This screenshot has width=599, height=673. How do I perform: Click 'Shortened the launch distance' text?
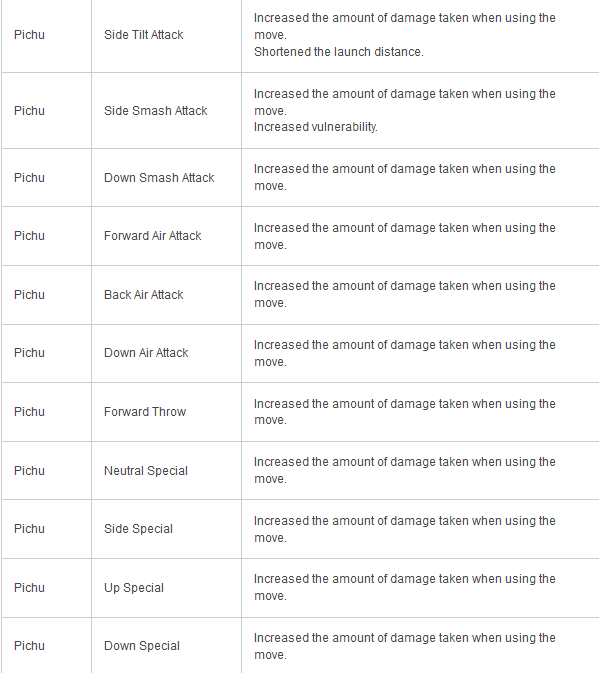tap(339, 52)
